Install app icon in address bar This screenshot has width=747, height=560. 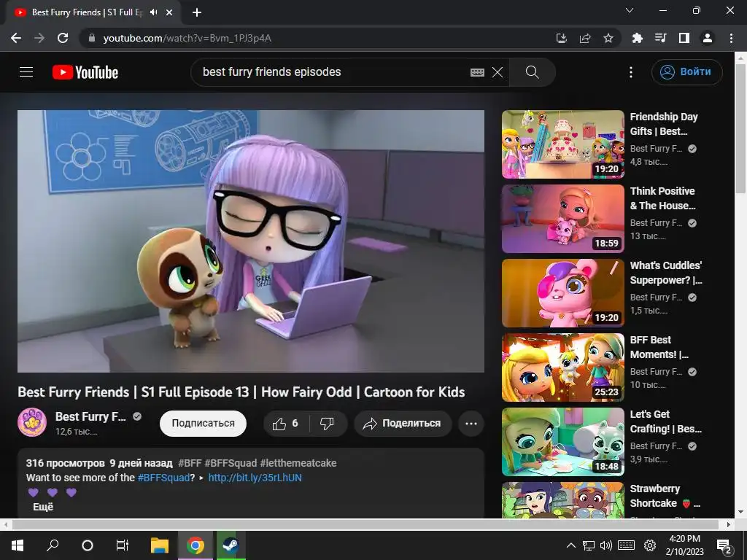[x=562, y=38]
